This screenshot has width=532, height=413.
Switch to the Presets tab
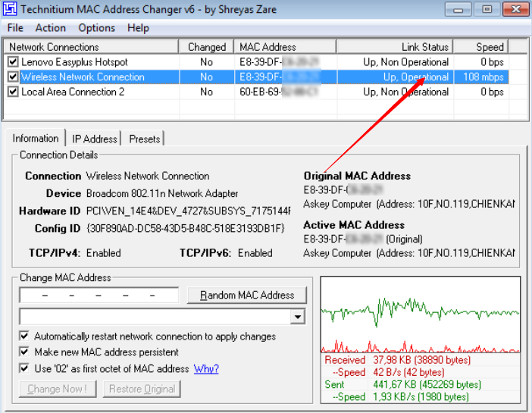coord(144,139)
